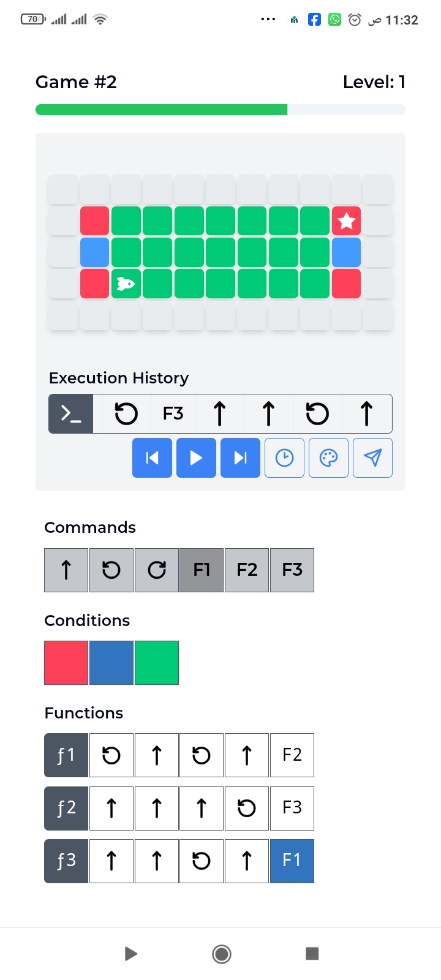This screenshot has height=980, width=441.
Task: Step forward one execution step
Action: click(240, 458)
